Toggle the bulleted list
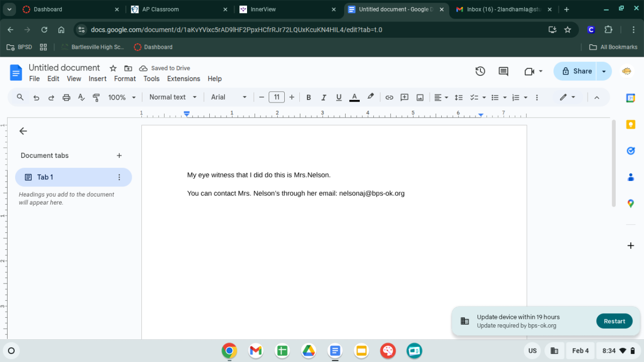The width and height of the screenshot is (644, 362). pos(495,98)
